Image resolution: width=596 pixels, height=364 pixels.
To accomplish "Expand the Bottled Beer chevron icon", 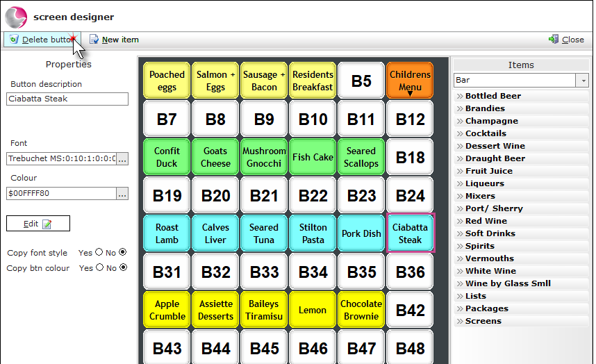I will click(x=460, y=96).
